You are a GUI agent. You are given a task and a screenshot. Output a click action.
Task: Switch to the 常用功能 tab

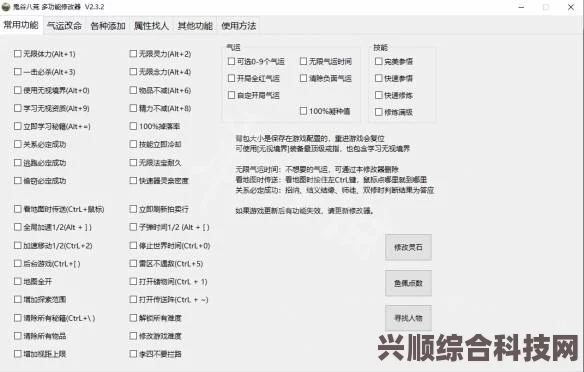(x=21, y=25)
